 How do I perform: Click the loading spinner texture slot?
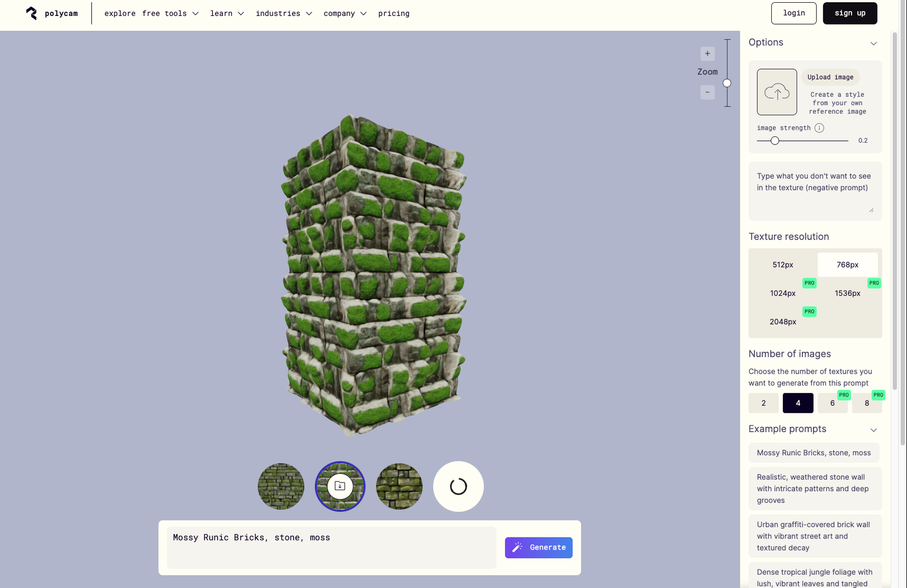click(458, 486)
